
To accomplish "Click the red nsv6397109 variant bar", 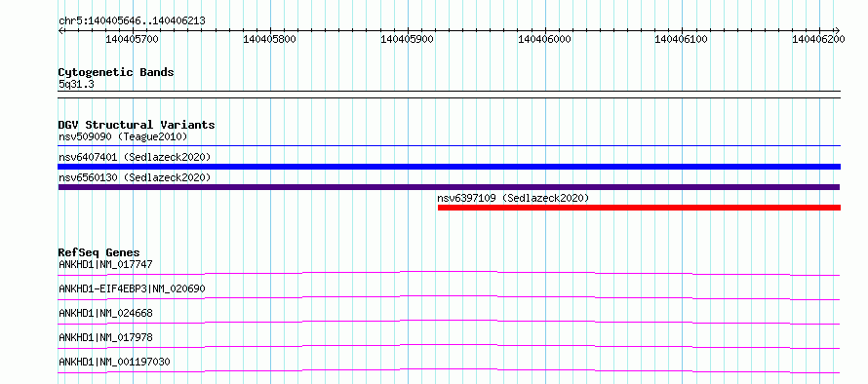I will pyautogui.click(x=639, y=208).
